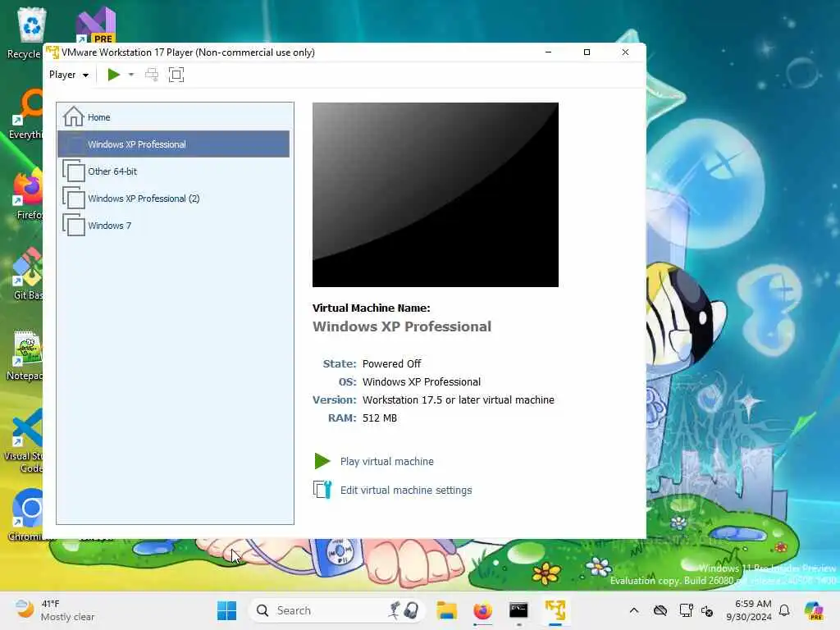Screen dimensions: 840x630
Task: Click the large 'Windows XP Professional' VM name heading
Action: tap(402, 326)
